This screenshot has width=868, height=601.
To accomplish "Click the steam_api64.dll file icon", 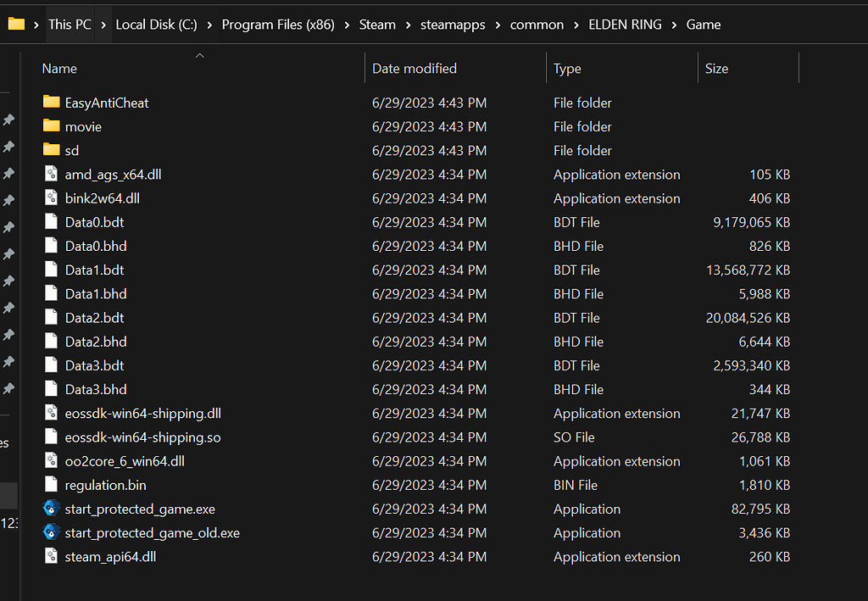I will [51, 556].
